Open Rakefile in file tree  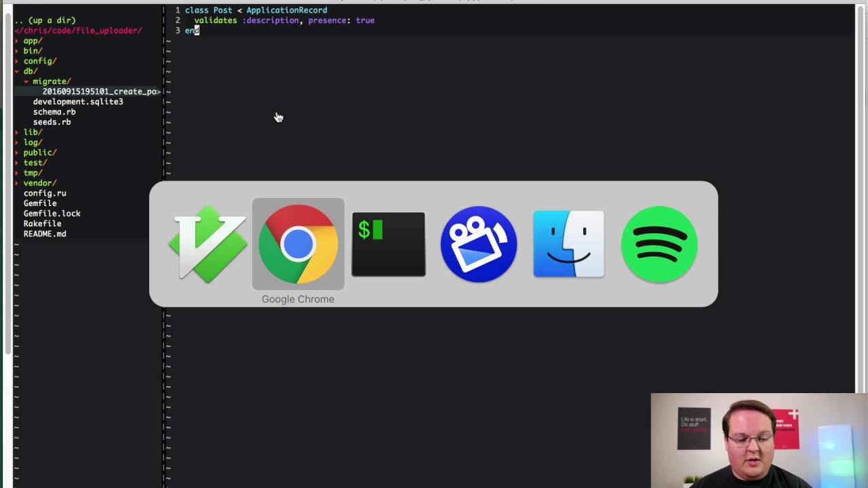pos(42,224)
